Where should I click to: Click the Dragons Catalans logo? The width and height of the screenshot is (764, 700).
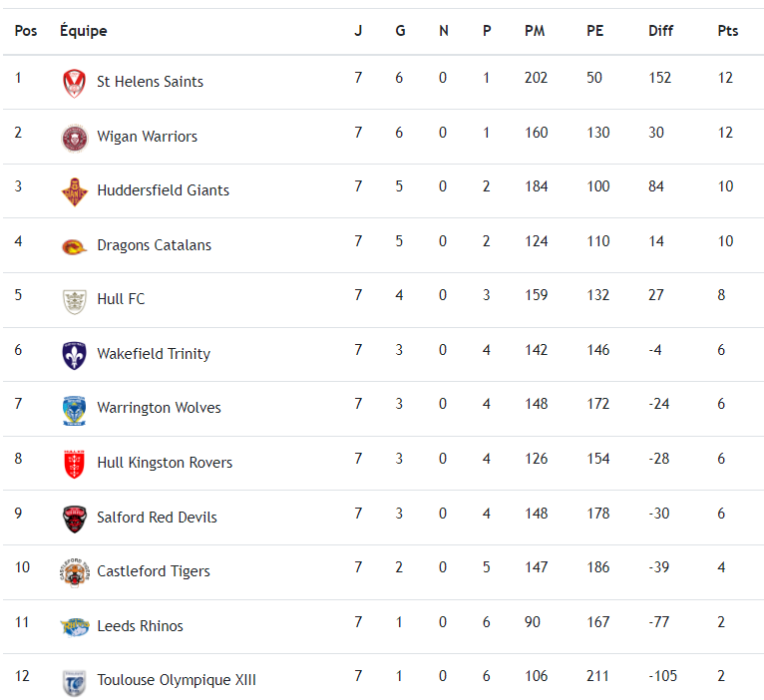tap(74, 246)
